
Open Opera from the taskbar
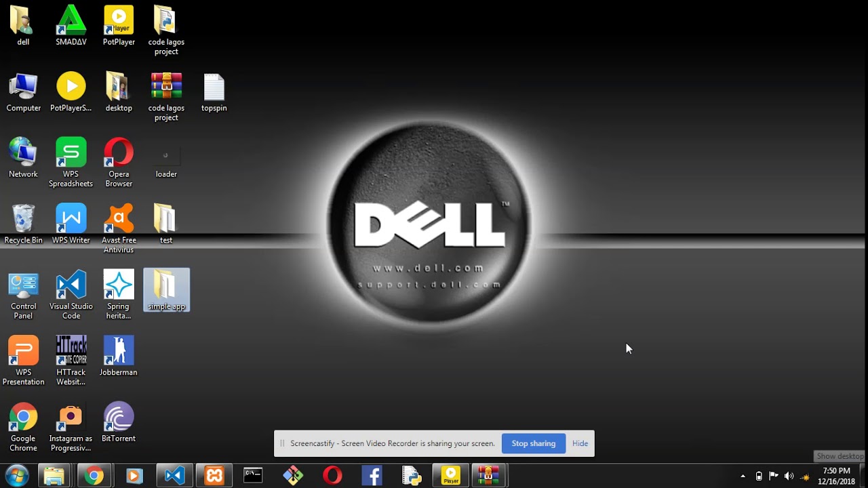332,476
